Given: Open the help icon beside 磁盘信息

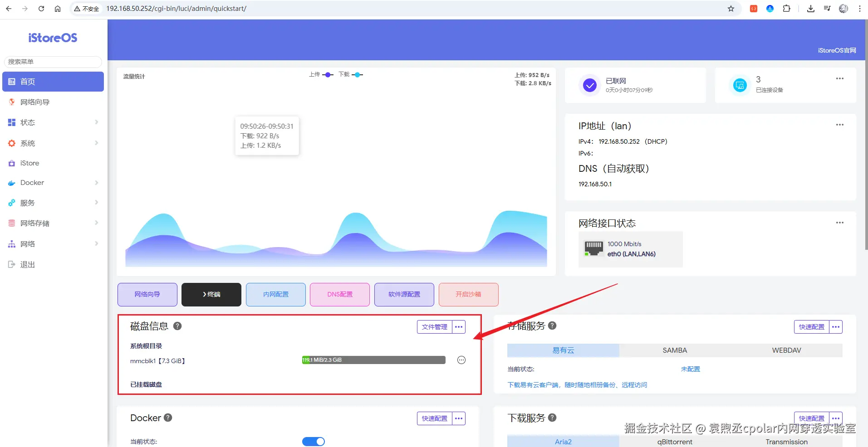Looking at the screenshot, I should click(177, 326).
